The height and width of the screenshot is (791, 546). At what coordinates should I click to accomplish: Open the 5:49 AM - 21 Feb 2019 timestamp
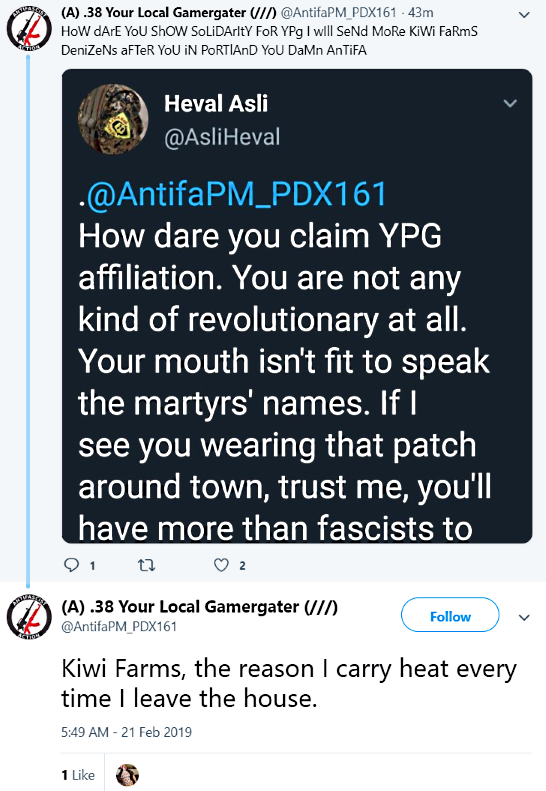tap(126, 732)
